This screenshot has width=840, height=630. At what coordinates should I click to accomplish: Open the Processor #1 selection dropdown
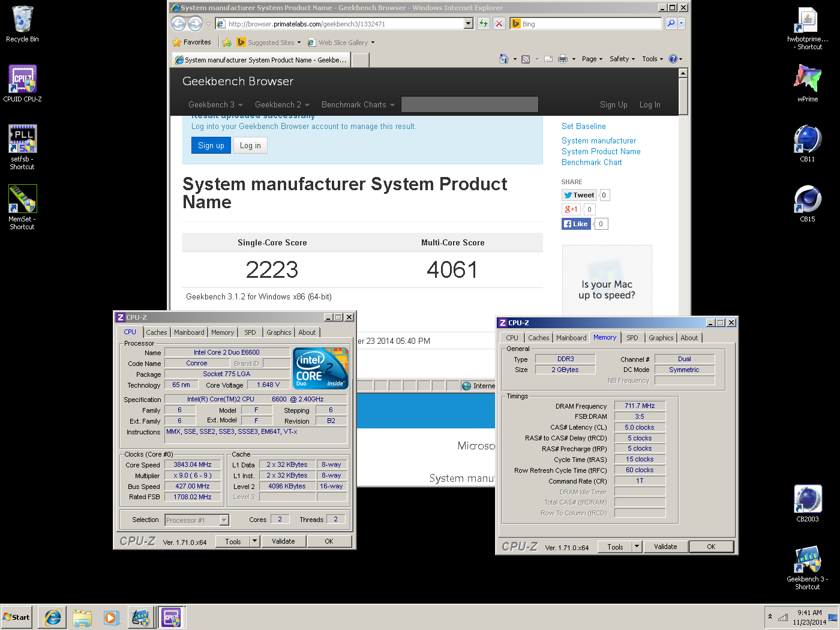pos(224,520)
